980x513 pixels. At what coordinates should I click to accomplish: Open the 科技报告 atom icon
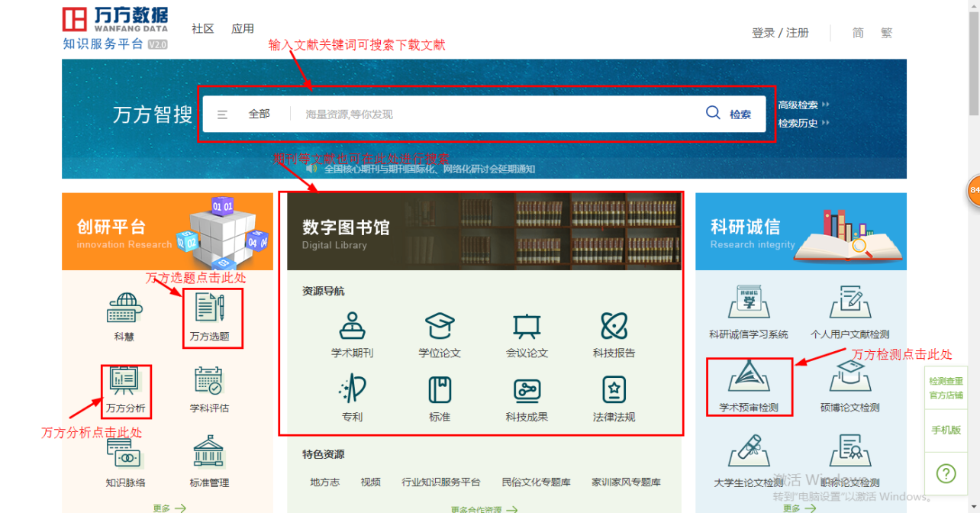[x=614, y=326]
